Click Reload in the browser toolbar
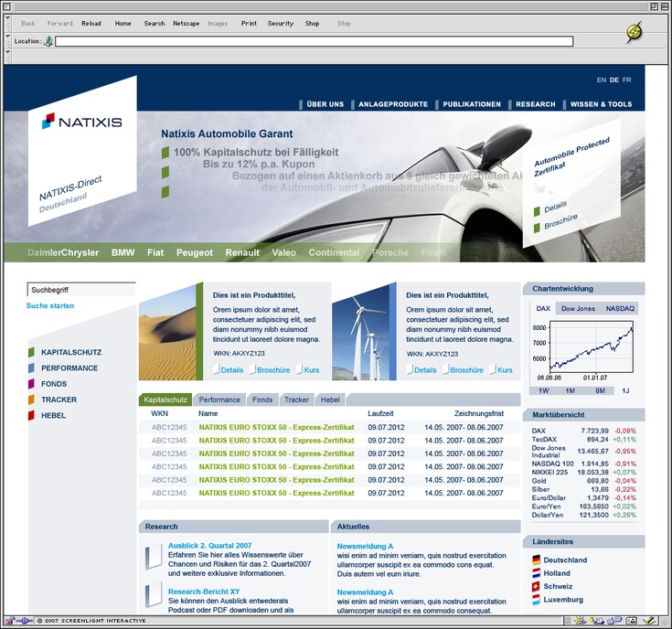The image size is (672, 629). click(x=91, y=24)
